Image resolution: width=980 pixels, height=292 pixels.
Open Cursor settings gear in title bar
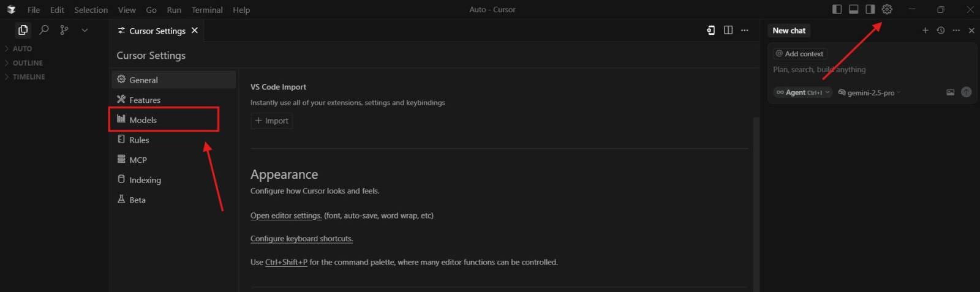[x=887, y=9]
